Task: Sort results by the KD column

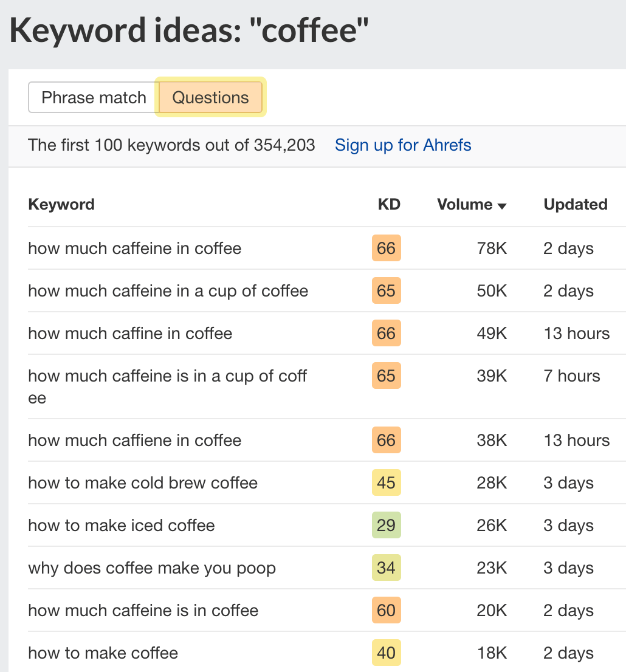Action: coord(390,204)
